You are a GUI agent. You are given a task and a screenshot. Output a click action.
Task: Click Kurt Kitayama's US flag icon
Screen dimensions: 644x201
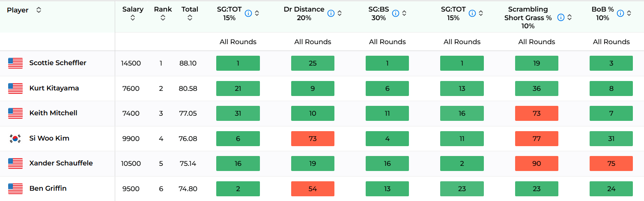coord(15,88)
